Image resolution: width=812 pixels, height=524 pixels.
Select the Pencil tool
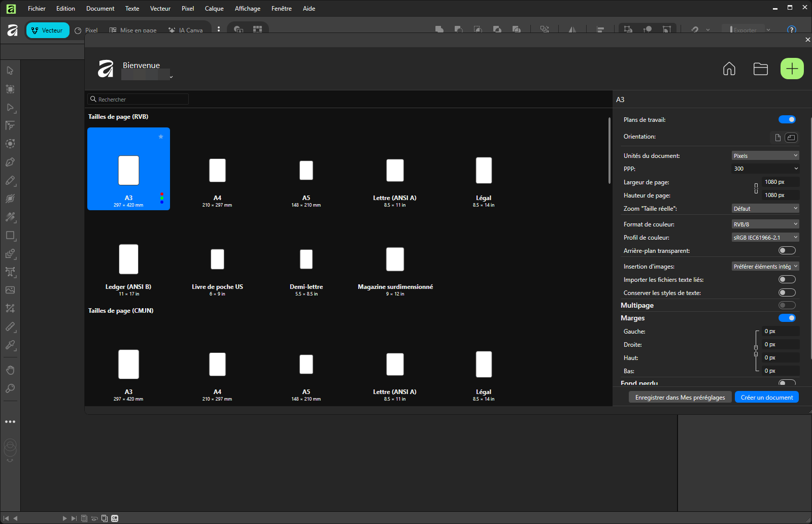10,180
